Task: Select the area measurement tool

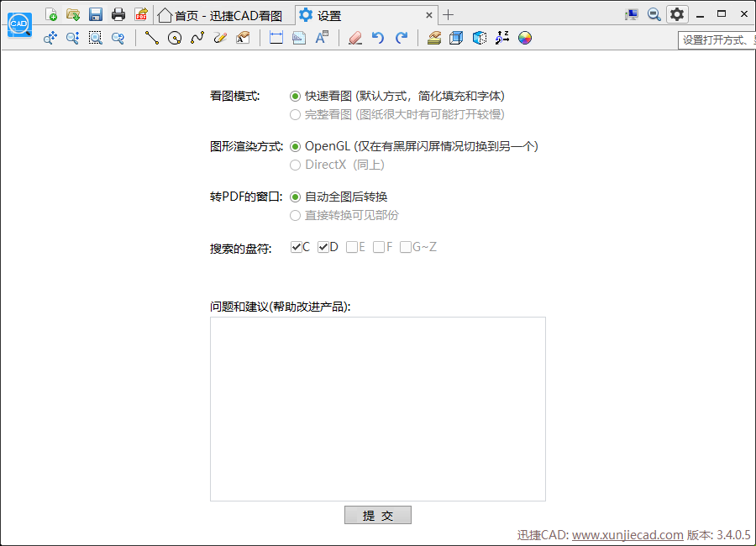Action: click(299, 38)
